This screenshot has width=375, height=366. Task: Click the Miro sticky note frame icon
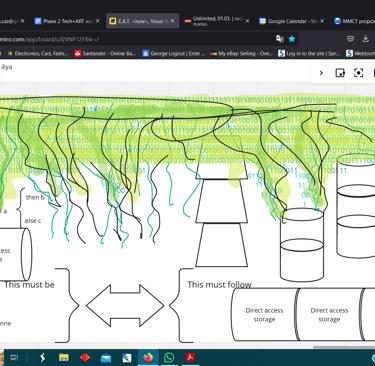[x=340, y=73]
